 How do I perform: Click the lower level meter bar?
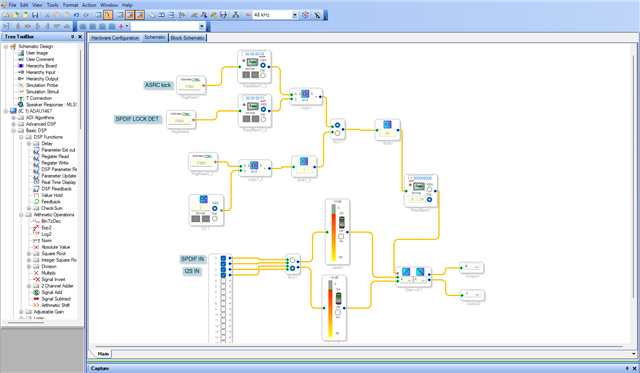[x=330, y=309]
